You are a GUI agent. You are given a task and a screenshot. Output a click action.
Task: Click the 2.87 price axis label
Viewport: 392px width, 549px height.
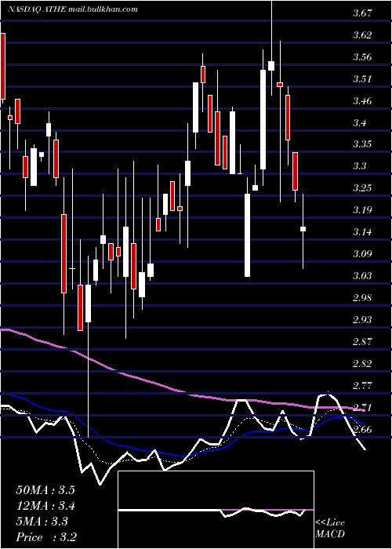362,342
